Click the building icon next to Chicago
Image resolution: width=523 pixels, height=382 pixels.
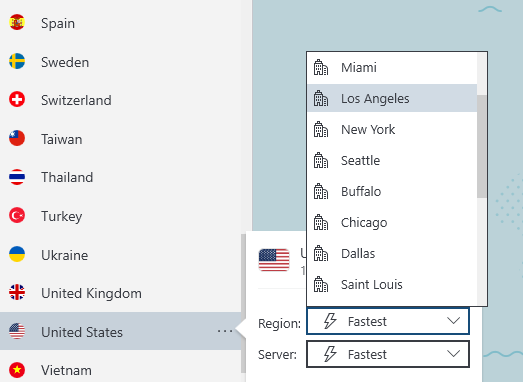[321, 223]
